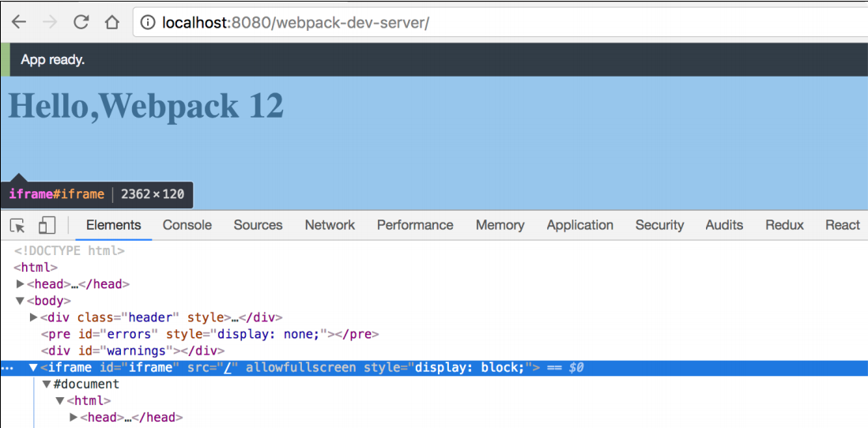Screen dimensions: 868x428
Task: Click the browser back arrow
Action: click(x=20, y=22)
